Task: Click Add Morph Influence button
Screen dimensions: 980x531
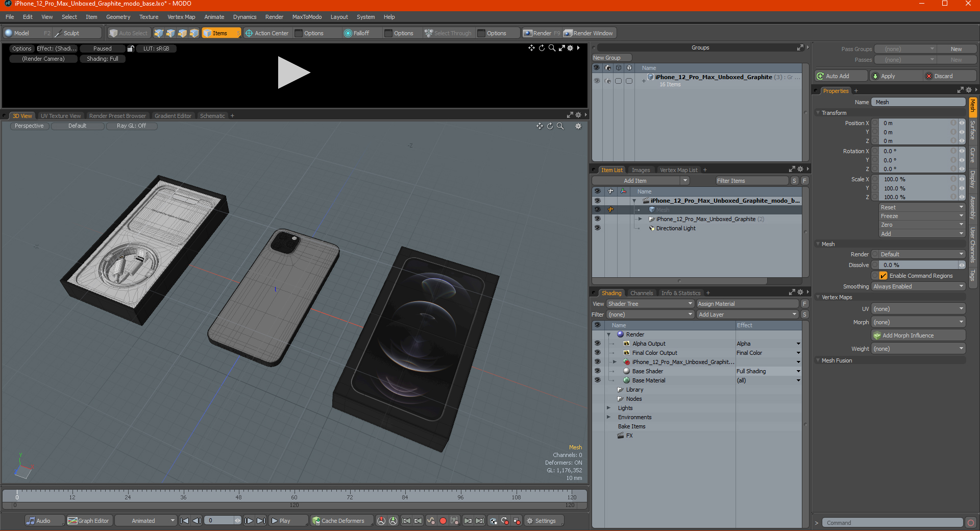Action: click(x=918, y=335)
